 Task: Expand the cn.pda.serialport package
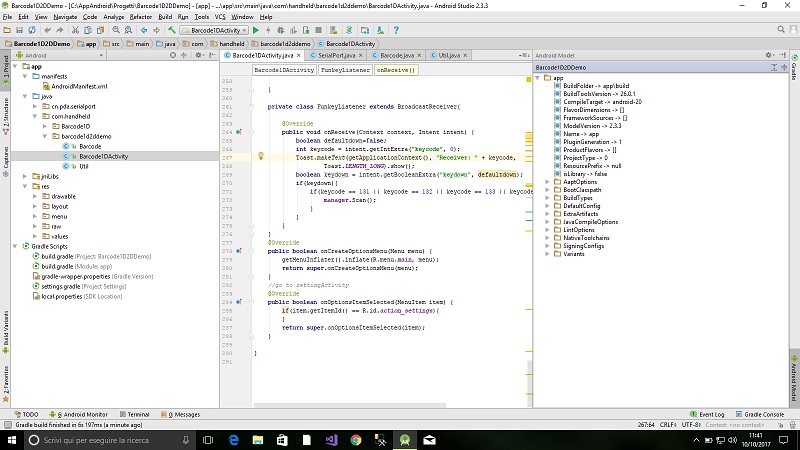pyautogui.click(x=35, y=106)
